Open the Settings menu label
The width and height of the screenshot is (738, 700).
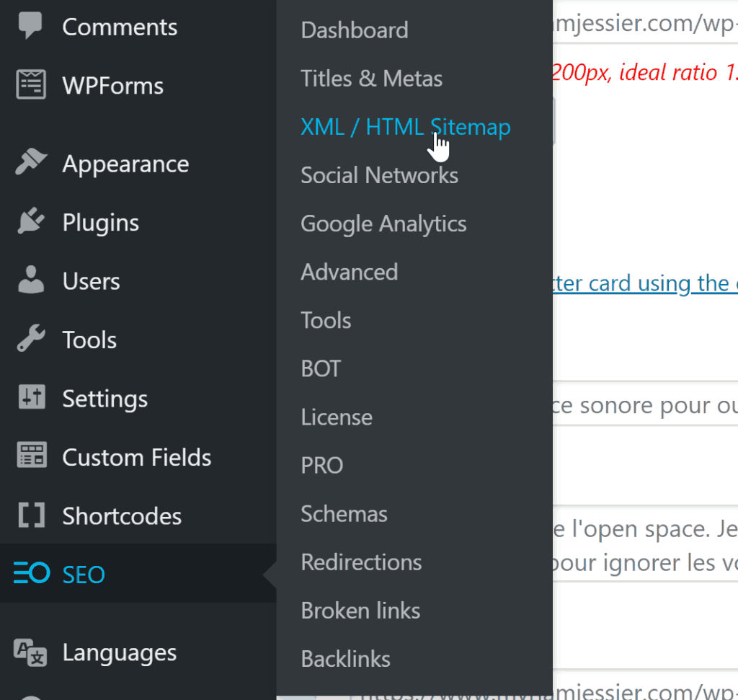[105, 399]
